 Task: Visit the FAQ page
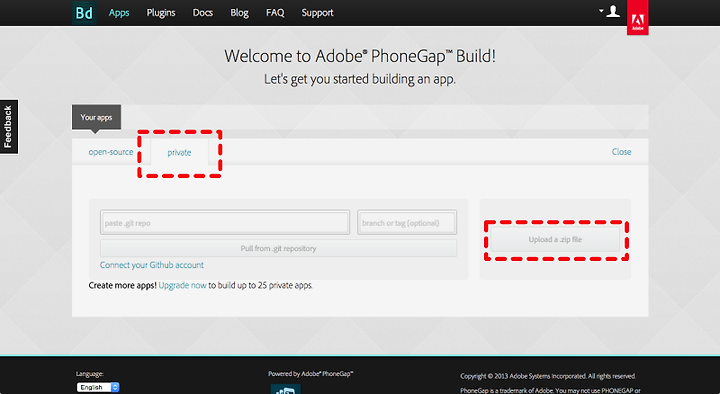click(x=275, y=13)
